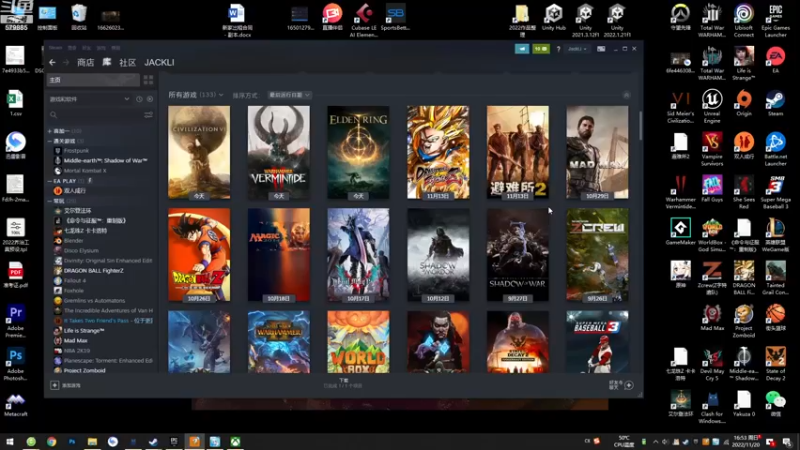Viewport: 800px width, 450px height.
Task: Open the Civilization VI cover in the grid
Action: (x=199, y=152)
